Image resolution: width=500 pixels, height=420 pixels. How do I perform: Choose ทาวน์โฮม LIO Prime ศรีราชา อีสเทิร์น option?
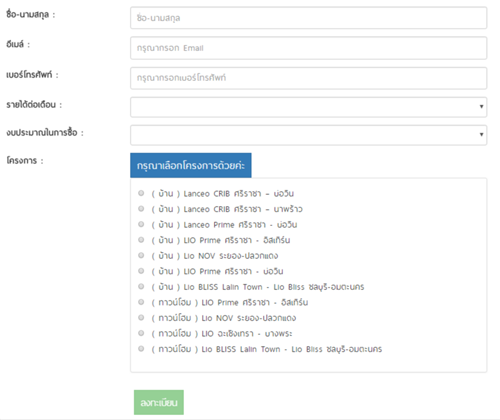141,302
